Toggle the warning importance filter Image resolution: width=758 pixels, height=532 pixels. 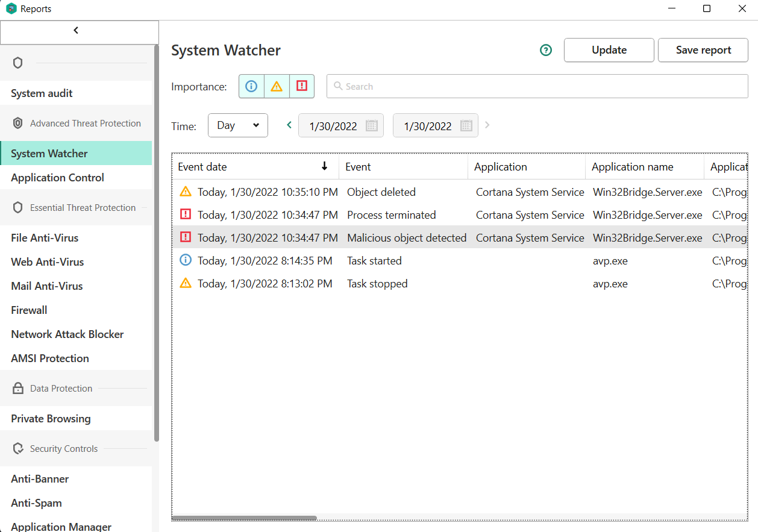(277, 87)
